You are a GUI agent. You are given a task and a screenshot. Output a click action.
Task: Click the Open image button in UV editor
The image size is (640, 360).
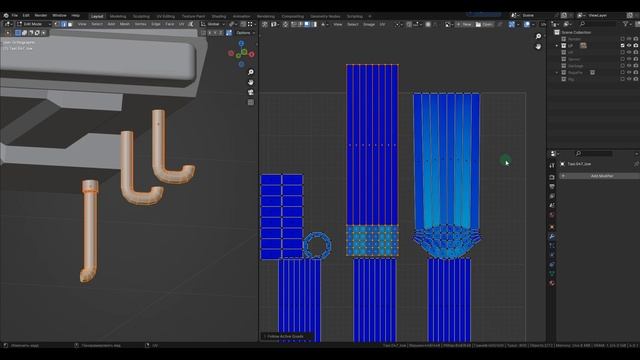pos(484,24)
